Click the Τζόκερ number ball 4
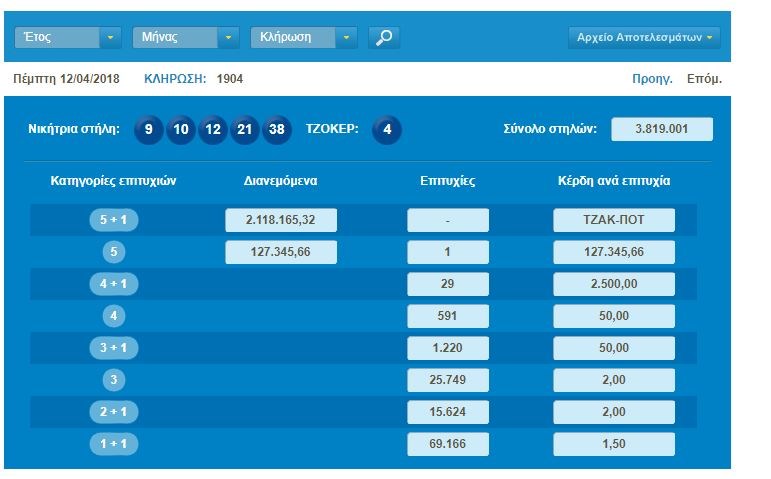Viewport: 771px width, 479px height. click(x=387, y=130)
